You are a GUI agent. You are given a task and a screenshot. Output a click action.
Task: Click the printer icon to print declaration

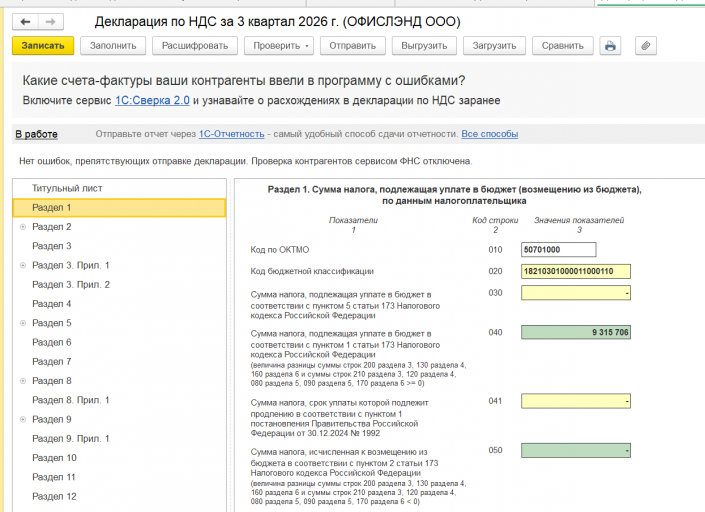pos(610,46)
